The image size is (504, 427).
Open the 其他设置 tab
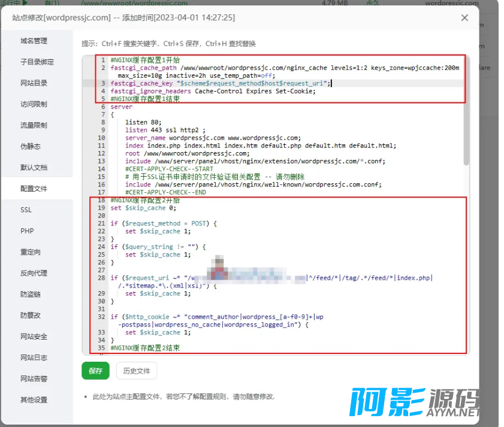34,399
